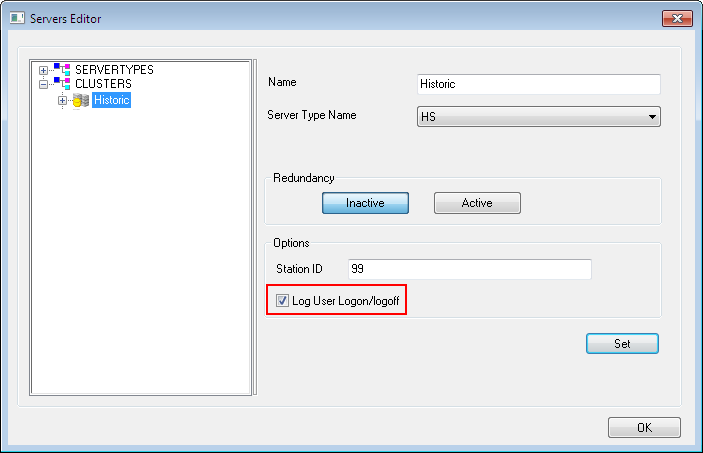Screen dimensions: 703x453
Task: Confirm with the OK button
Action: 644,427
